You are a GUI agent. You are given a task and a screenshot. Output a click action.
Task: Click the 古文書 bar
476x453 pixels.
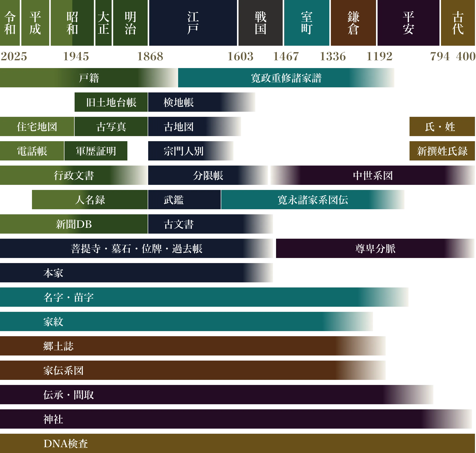[x=210, y=224]
